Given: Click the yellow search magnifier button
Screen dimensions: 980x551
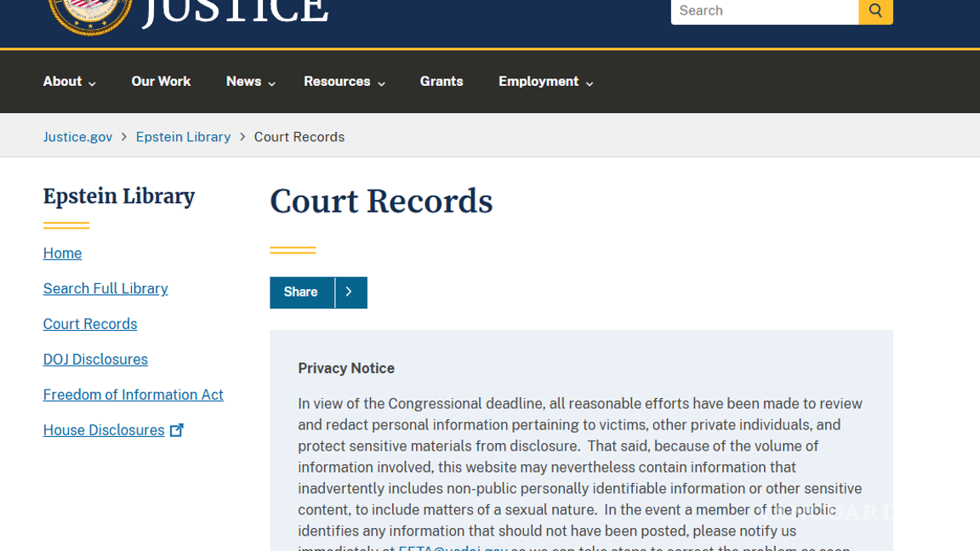Looking at the screenshot, I should (x=875, y=11).
